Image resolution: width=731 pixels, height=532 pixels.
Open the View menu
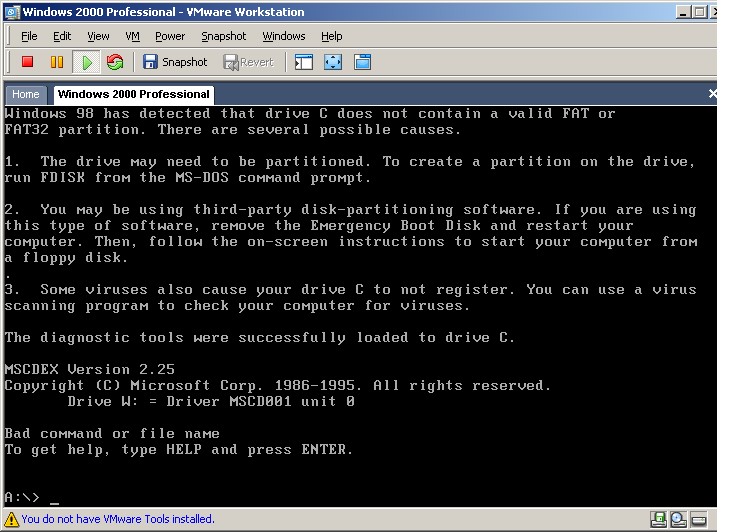pyautogui.click(x=98, y=36)
